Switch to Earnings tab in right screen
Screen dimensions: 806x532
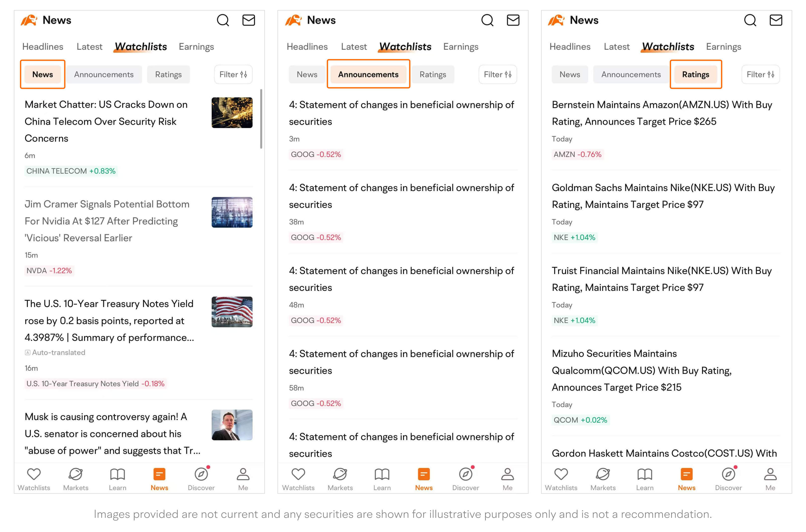pos(723,46)
